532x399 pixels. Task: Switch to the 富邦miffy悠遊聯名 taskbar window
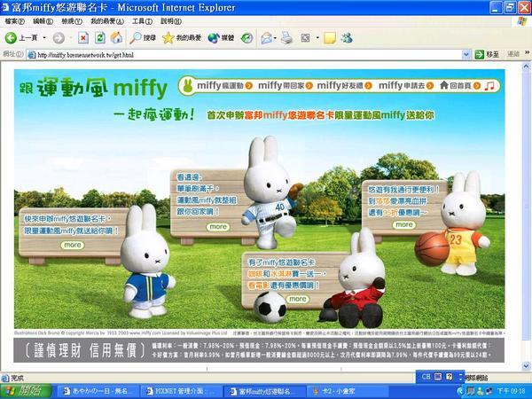pos(264,392)
